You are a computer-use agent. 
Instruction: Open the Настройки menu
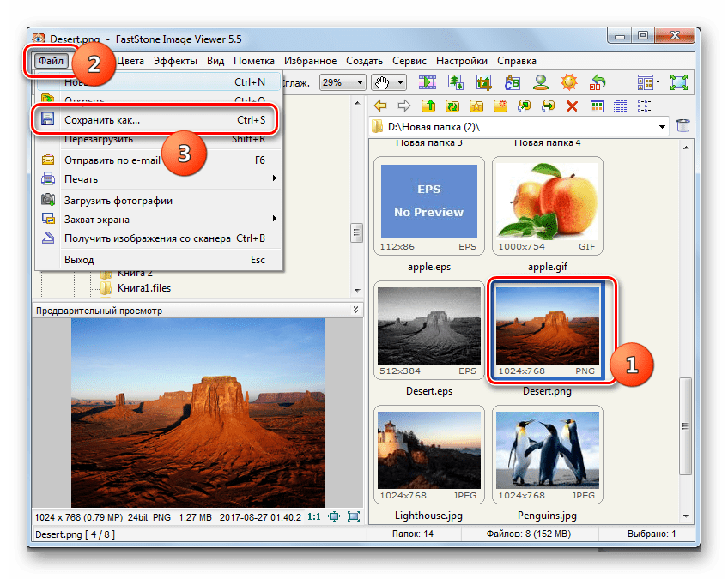tap(462, 61)
